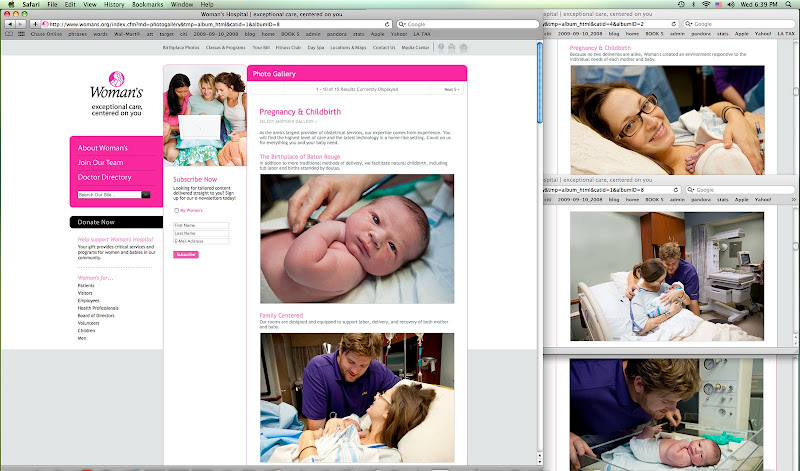Go back in front Safari window
The image size is (800, 471).
(x=9, y=24)
